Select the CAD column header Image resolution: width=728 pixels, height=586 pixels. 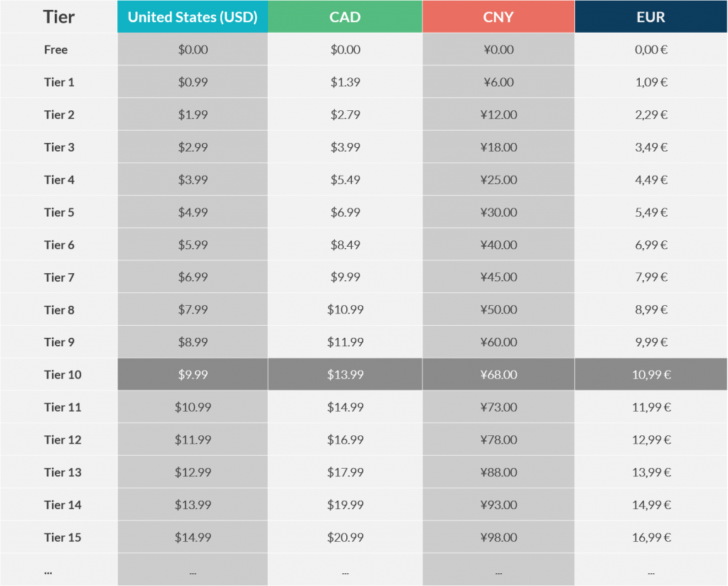[345, 17]
